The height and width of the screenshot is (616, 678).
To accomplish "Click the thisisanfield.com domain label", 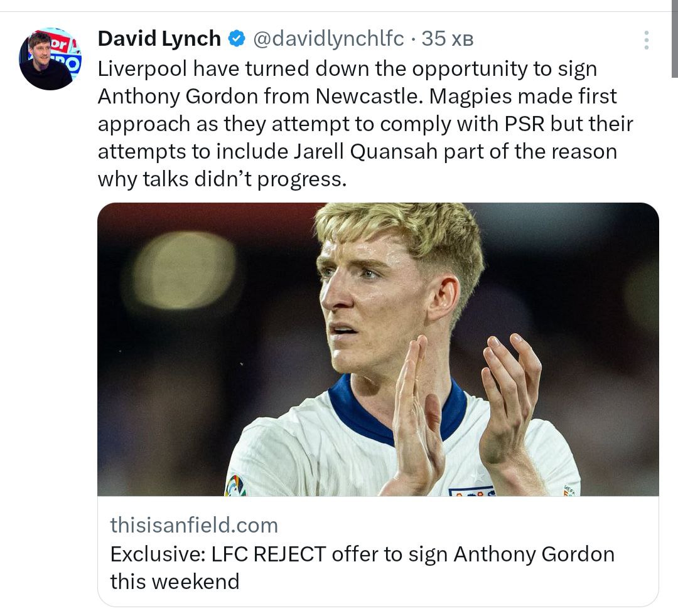I will 194,525.
